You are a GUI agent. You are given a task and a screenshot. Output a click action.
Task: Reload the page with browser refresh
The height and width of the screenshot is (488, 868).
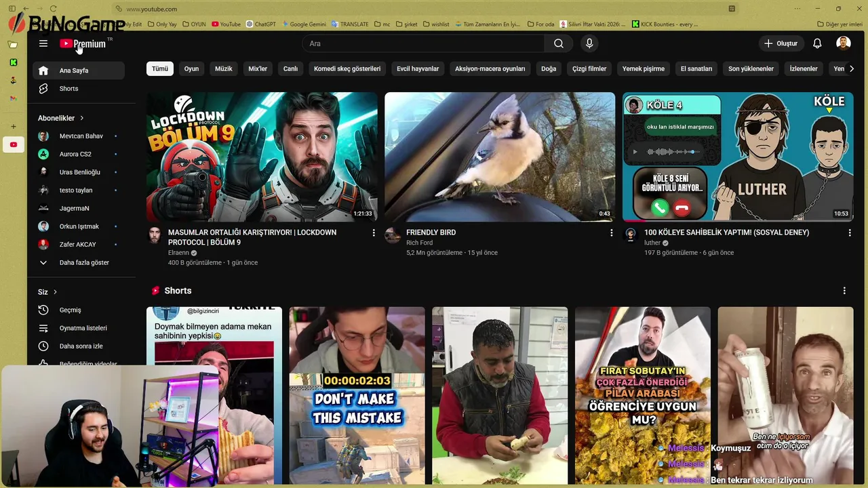(x=53, y=9)
